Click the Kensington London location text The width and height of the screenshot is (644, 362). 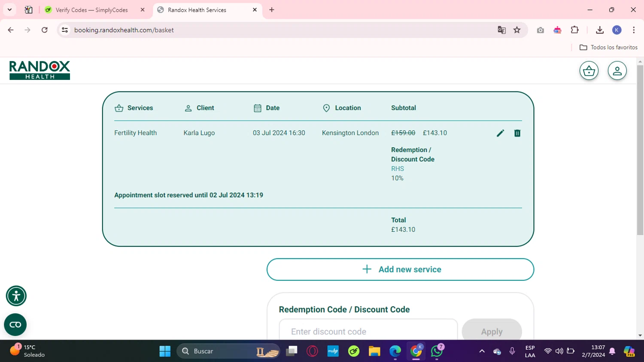350,133
